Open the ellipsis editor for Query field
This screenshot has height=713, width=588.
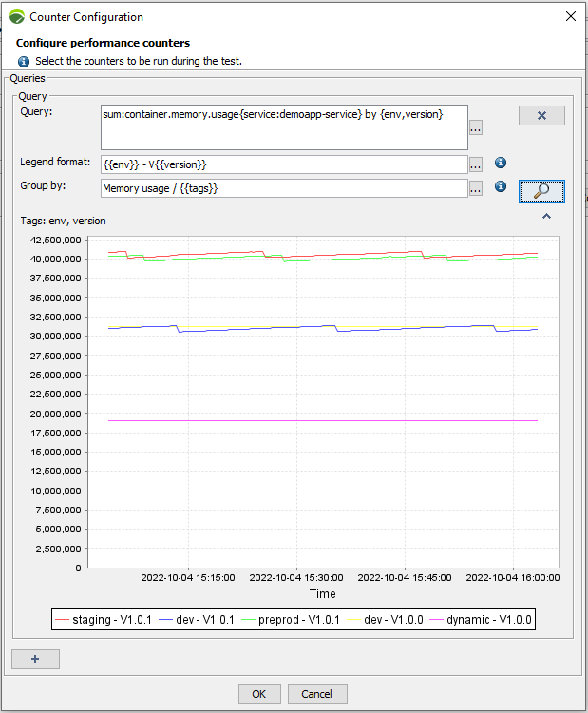point(476,127)
